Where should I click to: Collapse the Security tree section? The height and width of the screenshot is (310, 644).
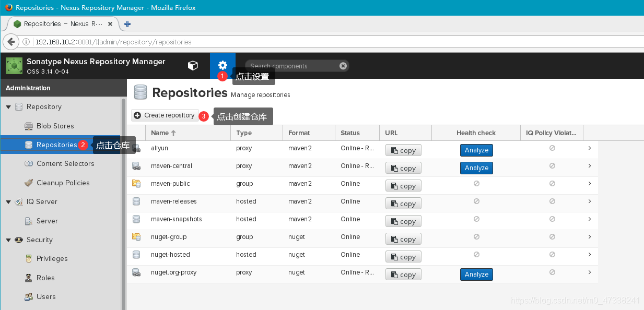8,240
